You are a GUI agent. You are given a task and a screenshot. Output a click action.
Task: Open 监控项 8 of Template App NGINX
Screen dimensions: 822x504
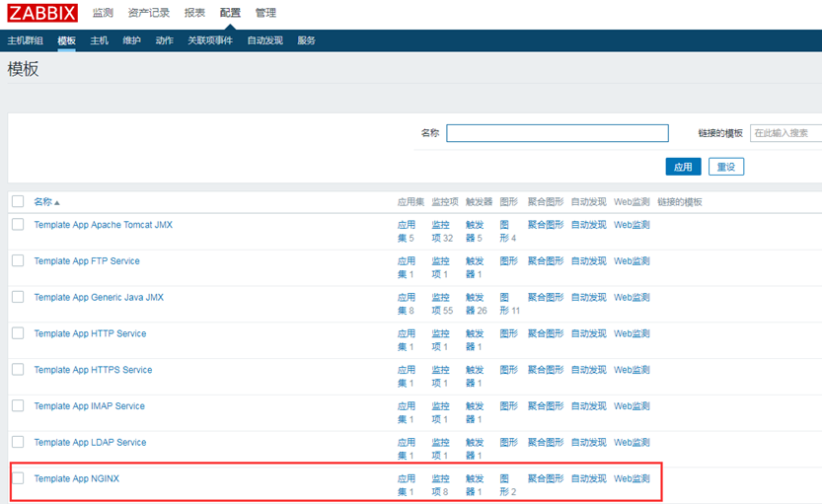point(440,485)
